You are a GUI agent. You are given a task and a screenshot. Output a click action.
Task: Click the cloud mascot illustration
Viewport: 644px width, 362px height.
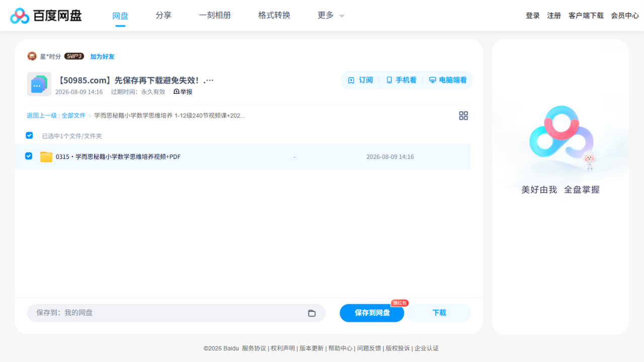tap(561, 138)
